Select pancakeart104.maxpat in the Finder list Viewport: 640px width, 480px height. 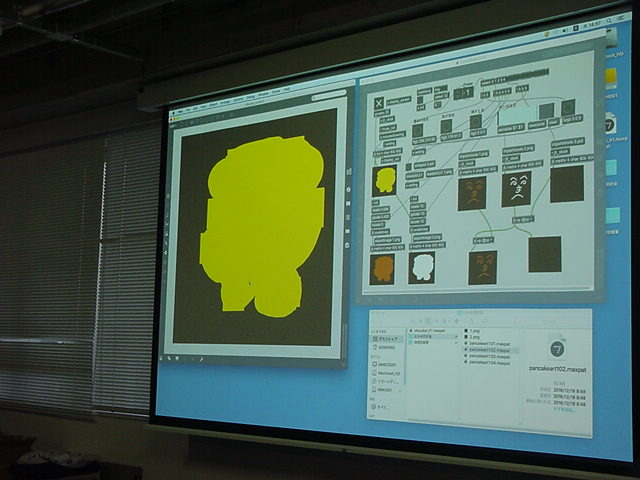click(487, 362)
